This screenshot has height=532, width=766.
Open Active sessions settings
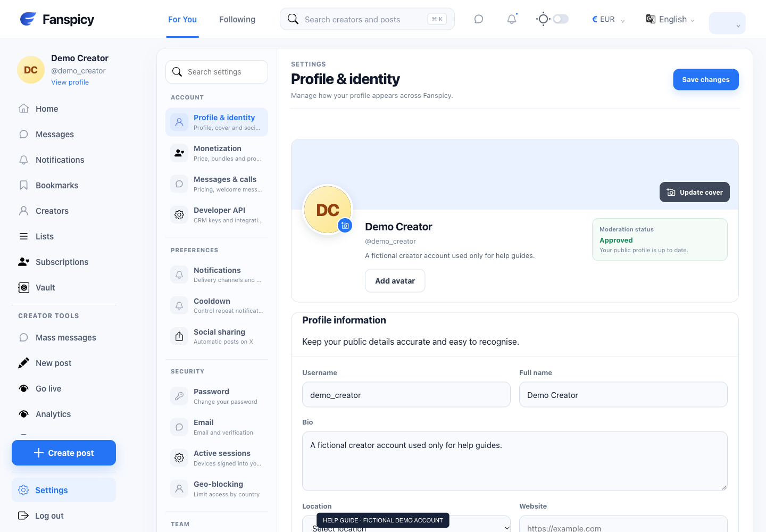pos(217,458)
